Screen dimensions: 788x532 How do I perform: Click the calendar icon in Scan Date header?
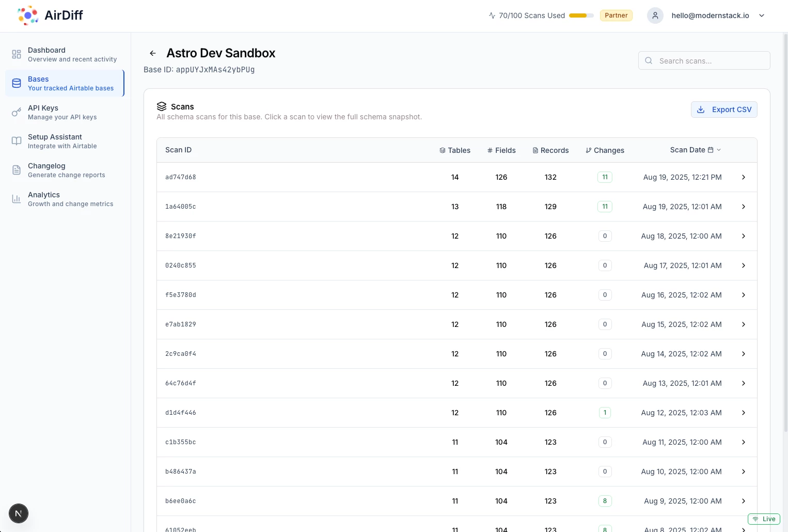[x=711, y=150]
